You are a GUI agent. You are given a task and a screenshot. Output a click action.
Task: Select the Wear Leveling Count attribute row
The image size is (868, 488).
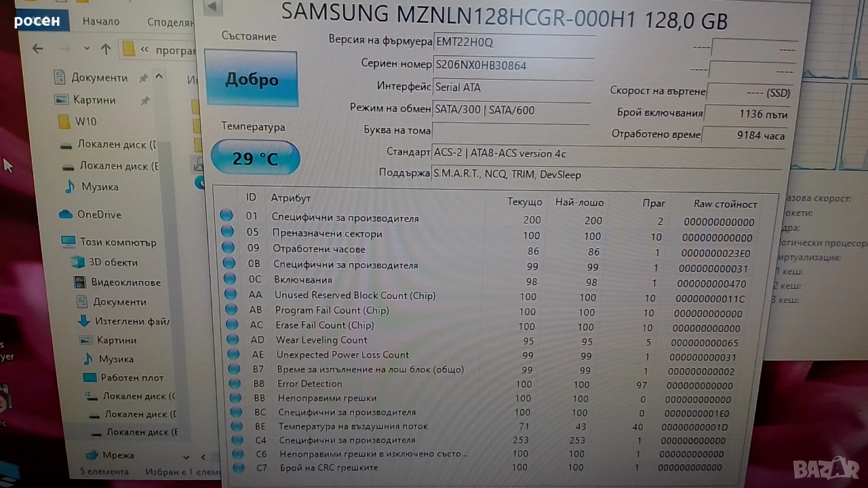click(x=321, y=340)
